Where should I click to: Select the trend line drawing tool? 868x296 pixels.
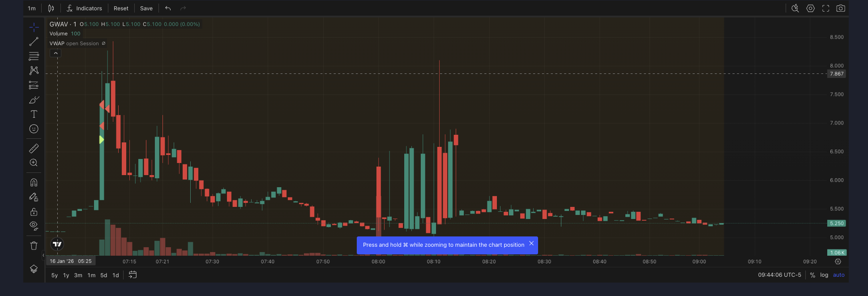coord(34,42)
